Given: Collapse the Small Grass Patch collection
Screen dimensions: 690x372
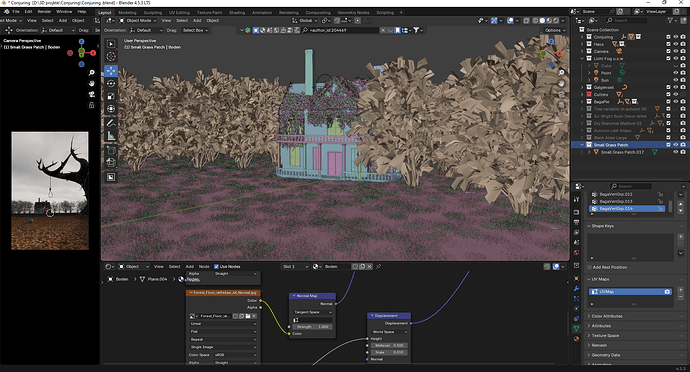Looking at the screenshot, I should click(x=582, y=145).
